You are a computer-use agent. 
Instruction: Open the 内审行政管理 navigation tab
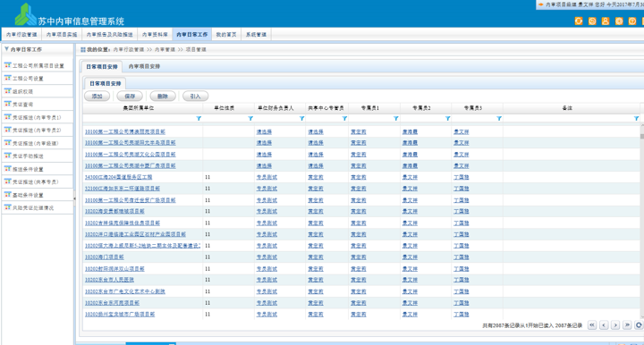(x=21, y=35)
